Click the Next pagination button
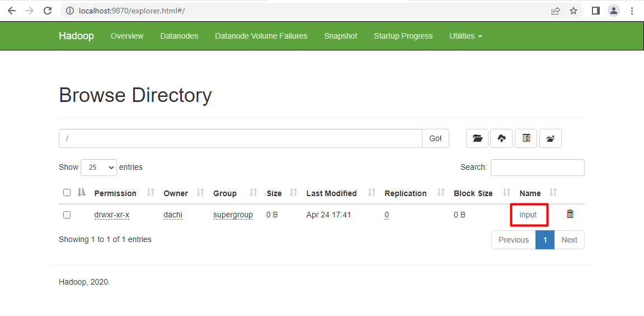The image size is (644, 316). point(569,240)
